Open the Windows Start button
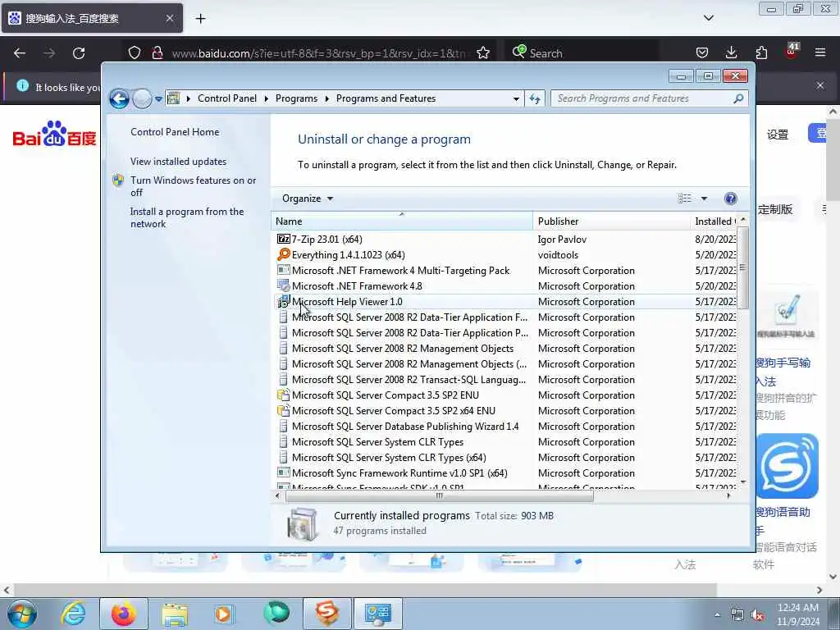Screen dimensions: 840x630 click(22, 614)
